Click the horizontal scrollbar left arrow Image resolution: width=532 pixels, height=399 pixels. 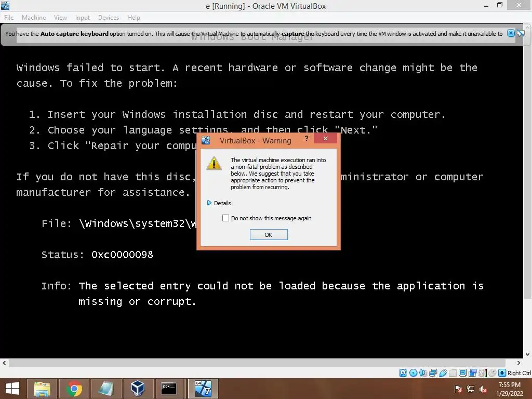coord(4,363)
